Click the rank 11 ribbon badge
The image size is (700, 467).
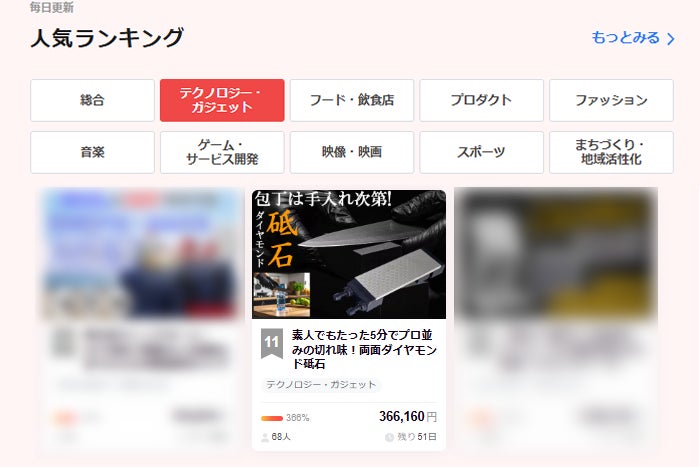pyautogui.click(x=272, y=343)
